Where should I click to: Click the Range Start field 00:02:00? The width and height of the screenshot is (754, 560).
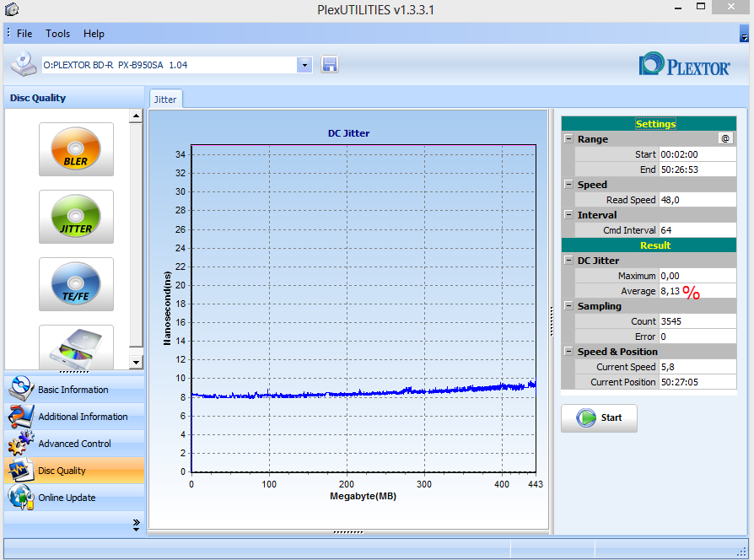pos(697,154)
